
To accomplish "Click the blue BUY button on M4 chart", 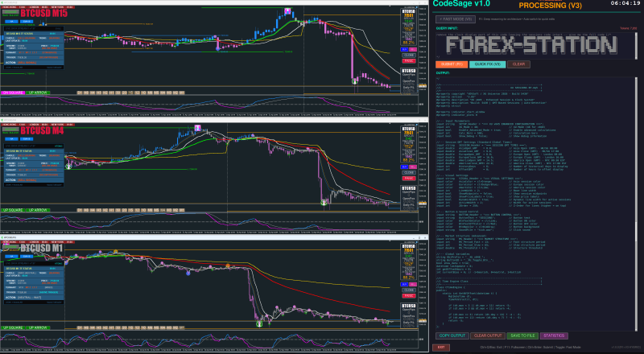I will [405, 167].
